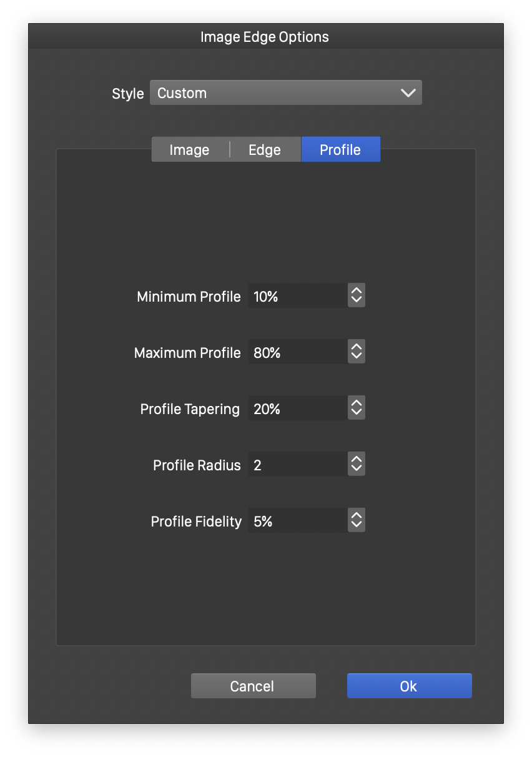Viewport: 532px width, 757px height.
Task: Increase Maximum Profile with the up arrow
Action: tap(357, 347)
